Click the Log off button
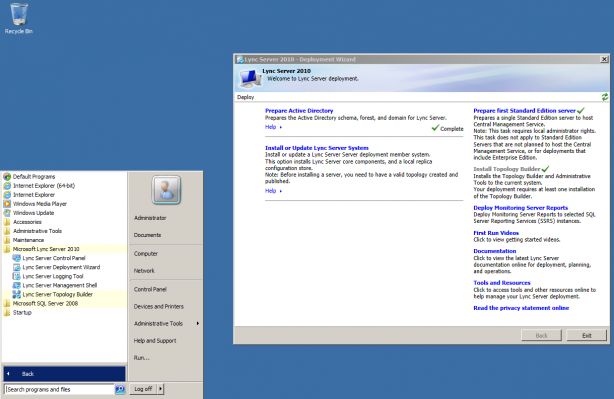Image resolution: width=614 pixels, height=399 pixels. coord(143,389)
